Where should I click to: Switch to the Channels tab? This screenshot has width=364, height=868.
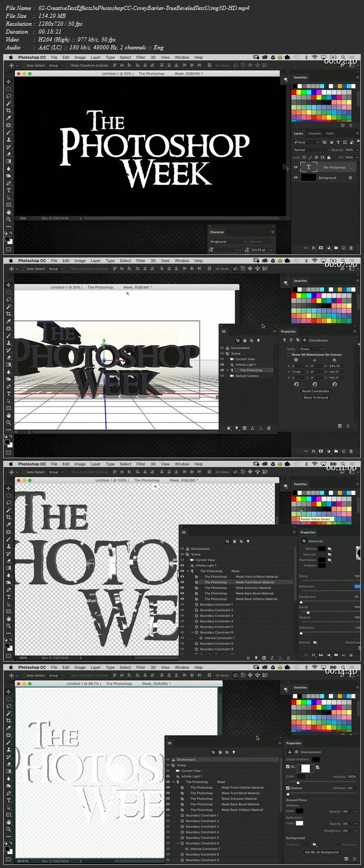click(x=315, y=133)
